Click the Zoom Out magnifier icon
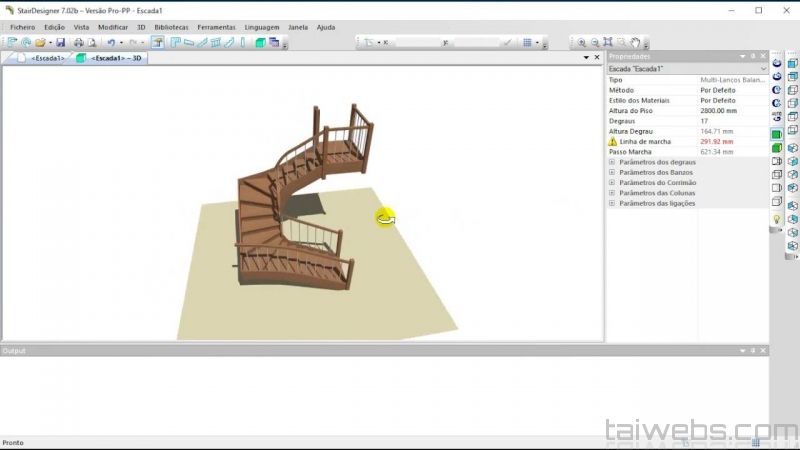The height and width of the screenshot is (450, 800). pos(595,43)
